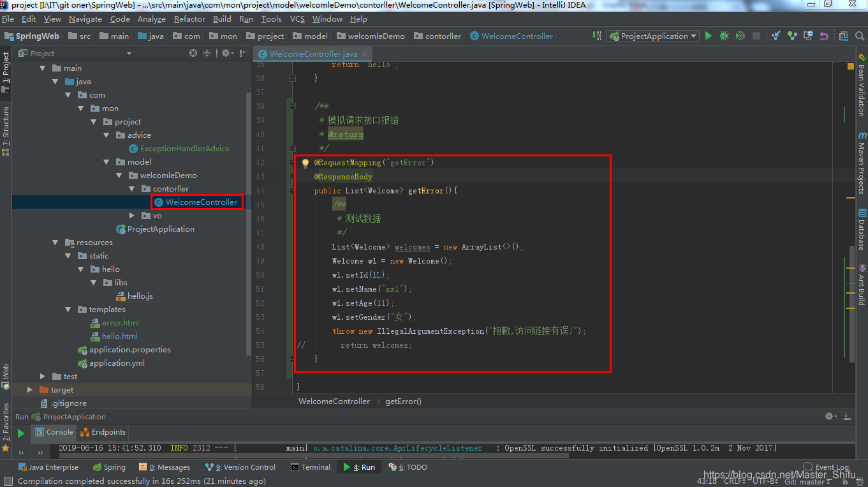Open Project Structure from the toolbar
This screenshot has height=487, width=868.
pos(844,36)
